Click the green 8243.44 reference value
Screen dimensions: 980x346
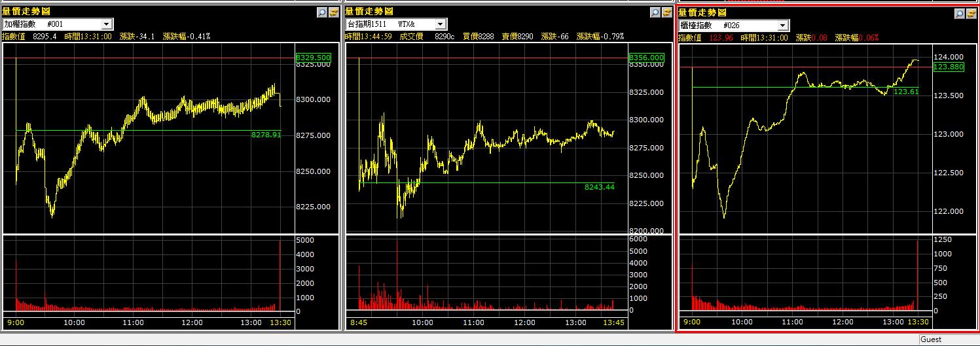click(x=600, y=187)
